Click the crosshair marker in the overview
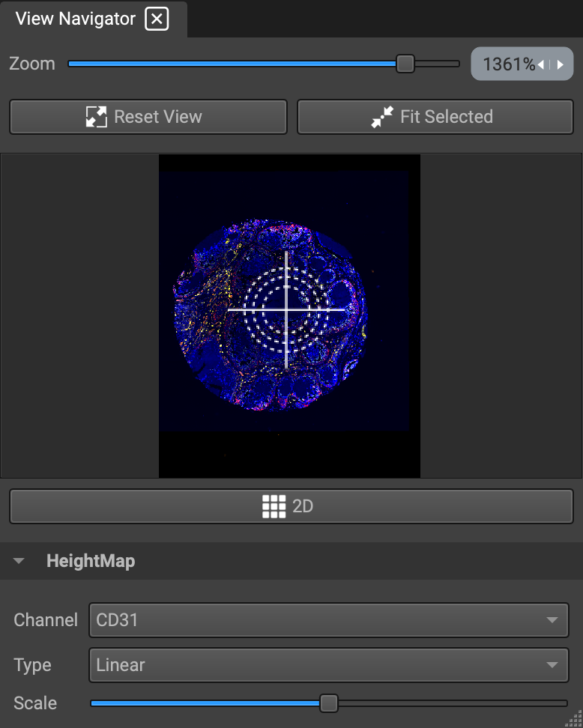Image resolution: width=583 pixels, height=728 pixels. point(286,309)
